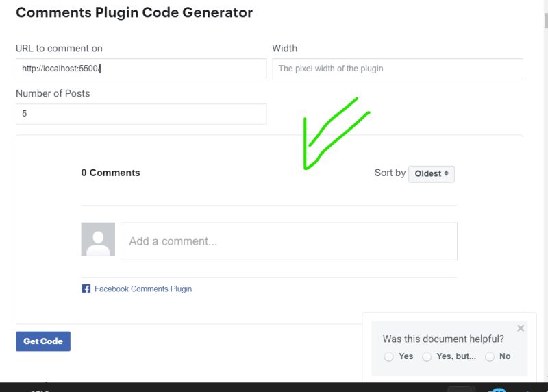Select the No radio option

tap(490, 356)
